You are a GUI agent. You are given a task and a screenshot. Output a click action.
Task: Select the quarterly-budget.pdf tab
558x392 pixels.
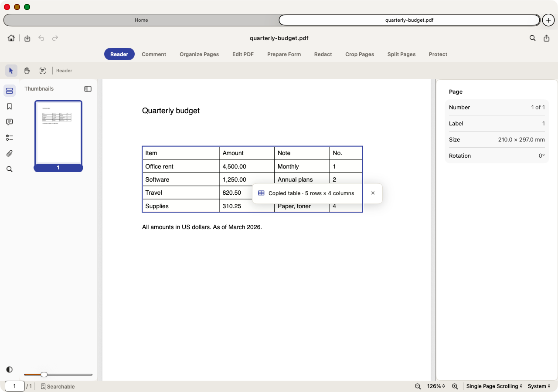tap(409, 20)
